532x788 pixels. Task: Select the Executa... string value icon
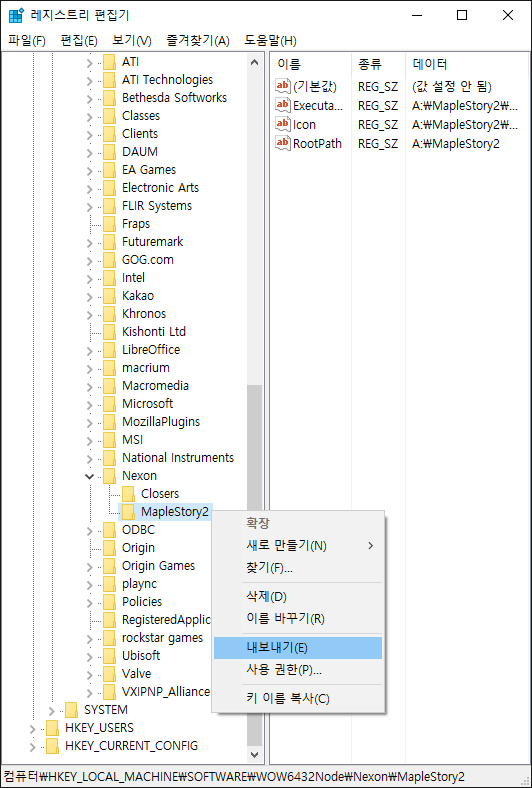point(283,105)
